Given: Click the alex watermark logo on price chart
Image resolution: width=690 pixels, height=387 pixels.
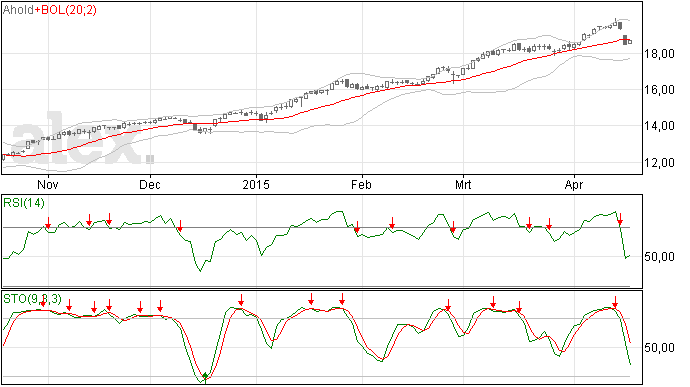Looking at the screenshot, I should (x=83, y=139).
